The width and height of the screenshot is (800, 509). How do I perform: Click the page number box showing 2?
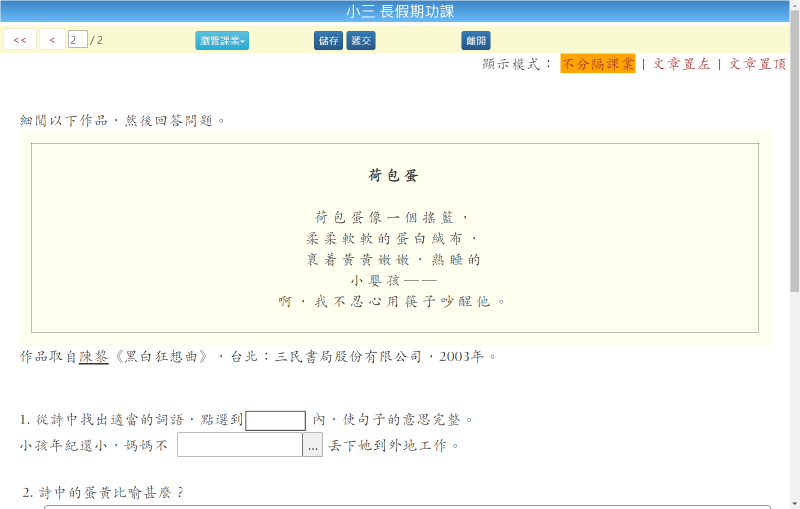pyautogui.click(x=77, y=40)
